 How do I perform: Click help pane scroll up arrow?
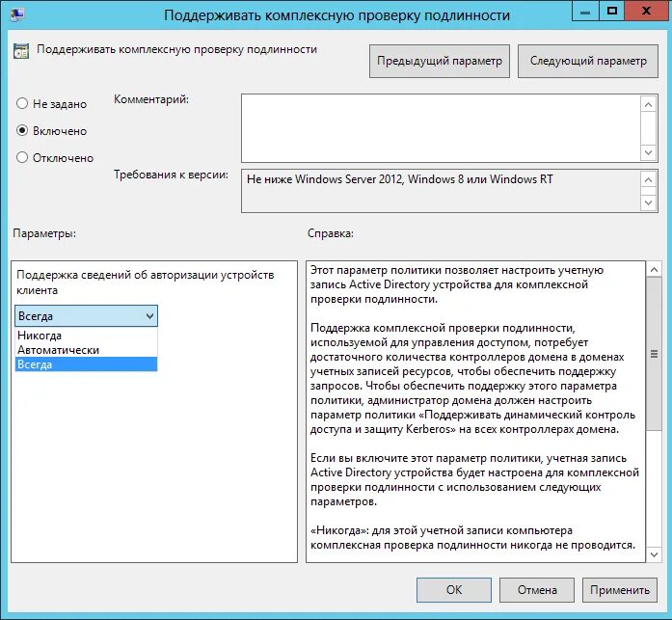pos(654,270)
